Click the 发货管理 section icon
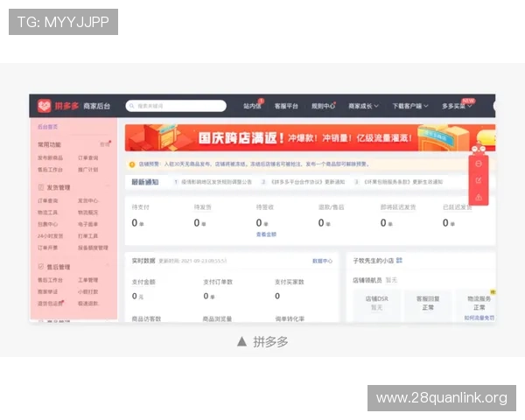Image resolution: width=525 pixels, height=420 pixels. [x=41, y=187]
